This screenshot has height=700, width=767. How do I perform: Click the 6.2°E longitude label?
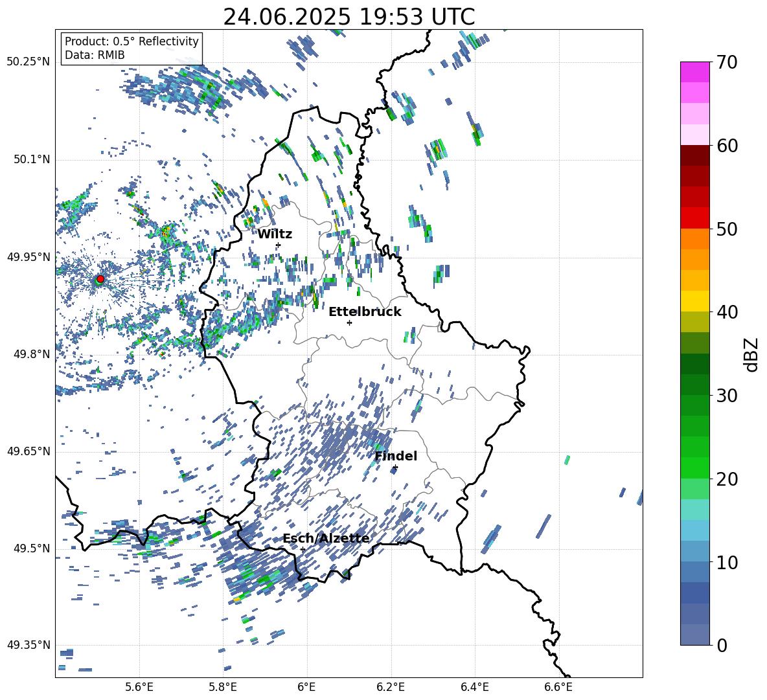tap(391, 687)
